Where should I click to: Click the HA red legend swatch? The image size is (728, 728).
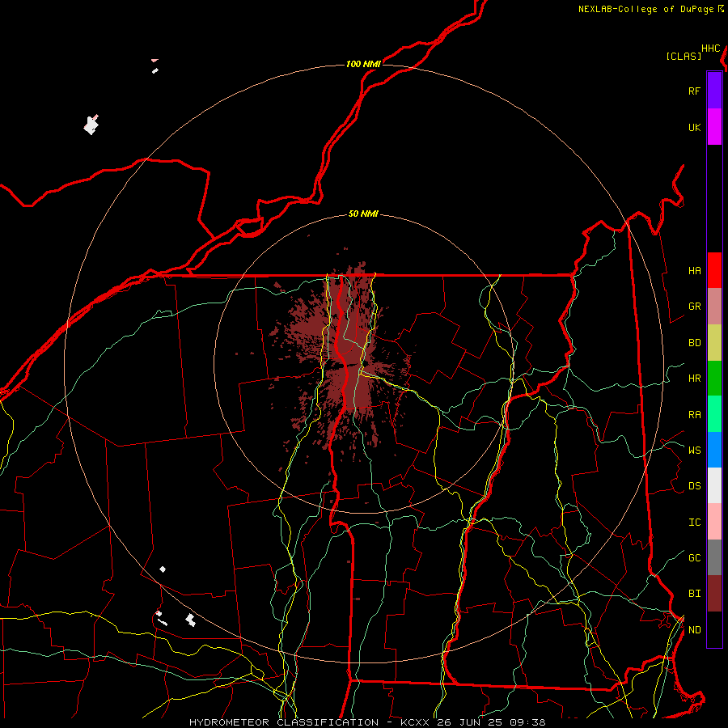pyautogui.click(x=714, y=270)
